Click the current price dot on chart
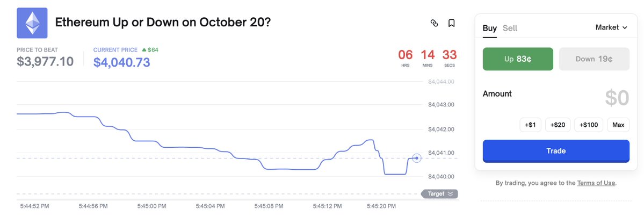644x216 pixels. pos(417,158)
